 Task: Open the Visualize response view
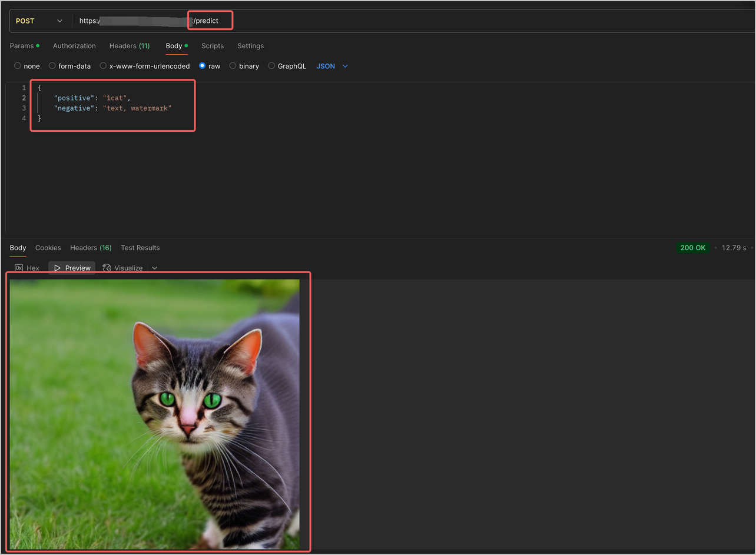point(122,268)
